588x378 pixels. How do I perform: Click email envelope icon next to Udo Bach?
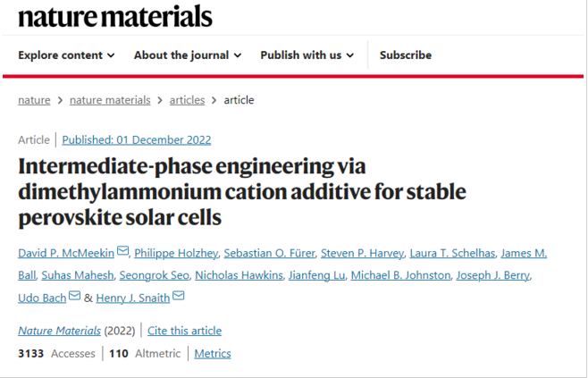[x=74, y=296]
